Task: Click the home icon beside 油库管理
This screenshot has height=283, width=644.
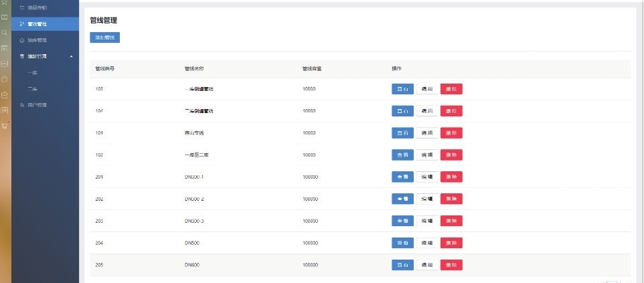Action: 21,40
